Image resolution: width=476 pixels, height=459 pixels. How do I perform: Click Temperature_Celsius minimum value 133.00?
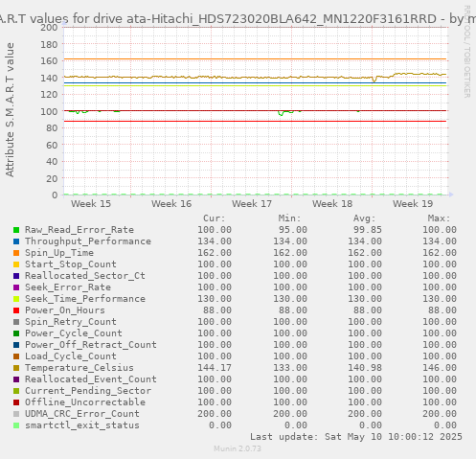click(290, 368)
